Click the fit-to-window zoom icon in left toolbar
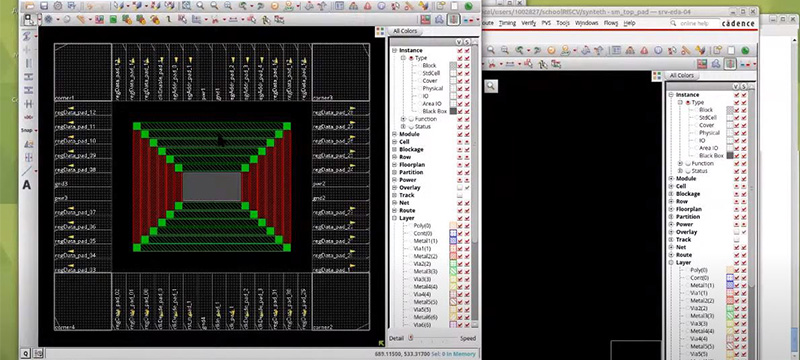The height and width of the screenshot is (360, 800). pos(186,6)
